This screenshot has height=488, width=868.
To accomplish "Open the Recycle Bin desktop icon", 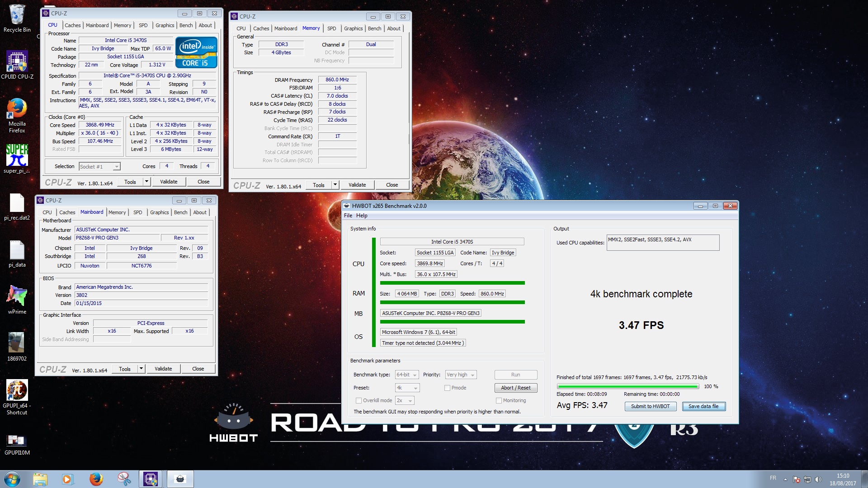I will (x=17, y=18).
